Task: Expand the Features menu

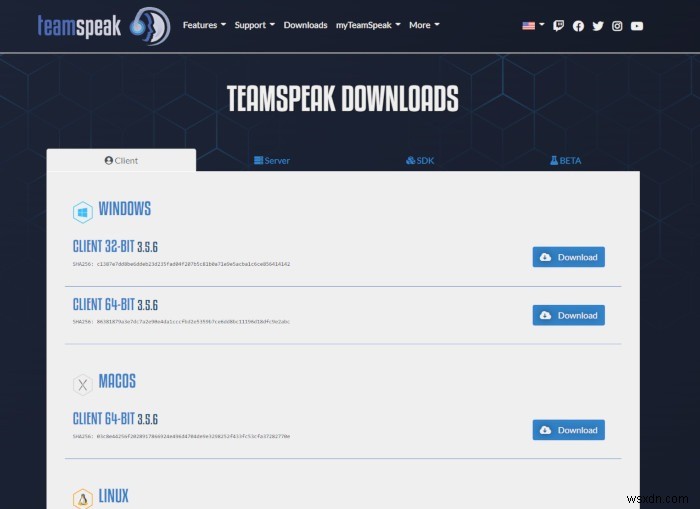Action: click(204, 25)
